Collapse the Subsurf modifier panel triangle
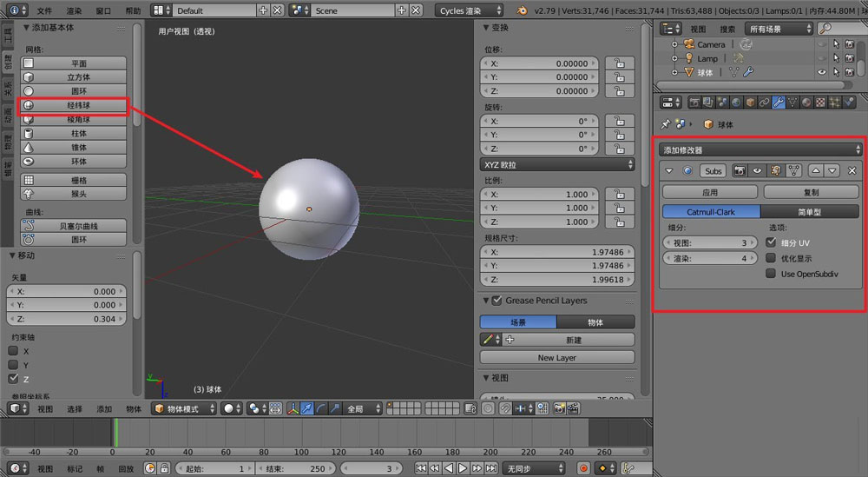This screenshot has height=477, width=868. [668, 170]
